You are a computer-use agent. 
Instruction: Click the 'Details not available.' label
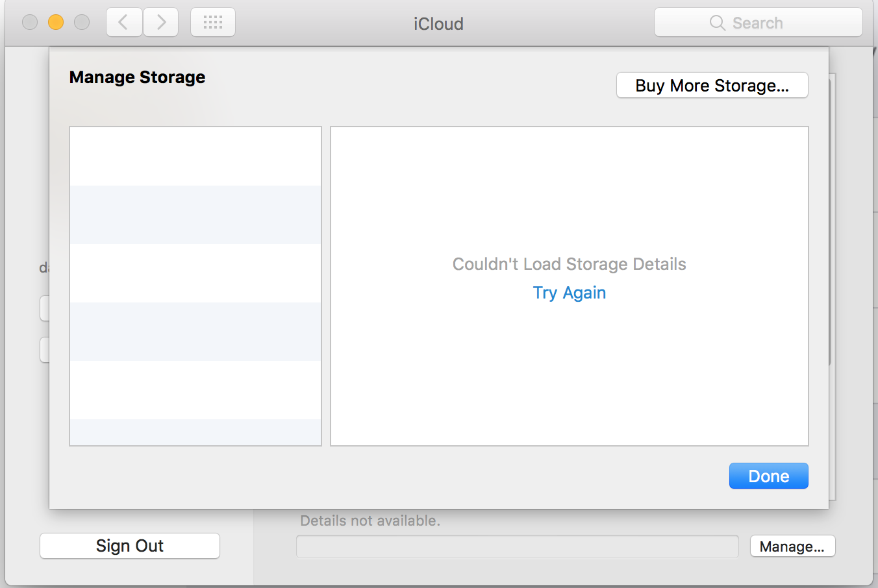[370, 521]
